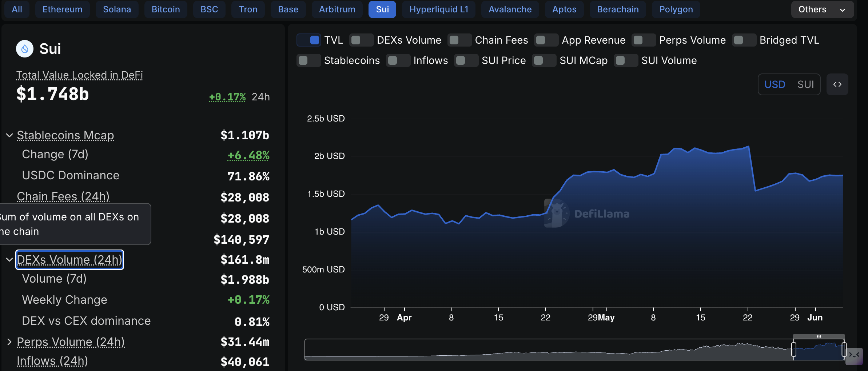This screenshot has height=371, width=868.
Task: Switch to the Ethereum chain tab
Action: coord(62,9)
